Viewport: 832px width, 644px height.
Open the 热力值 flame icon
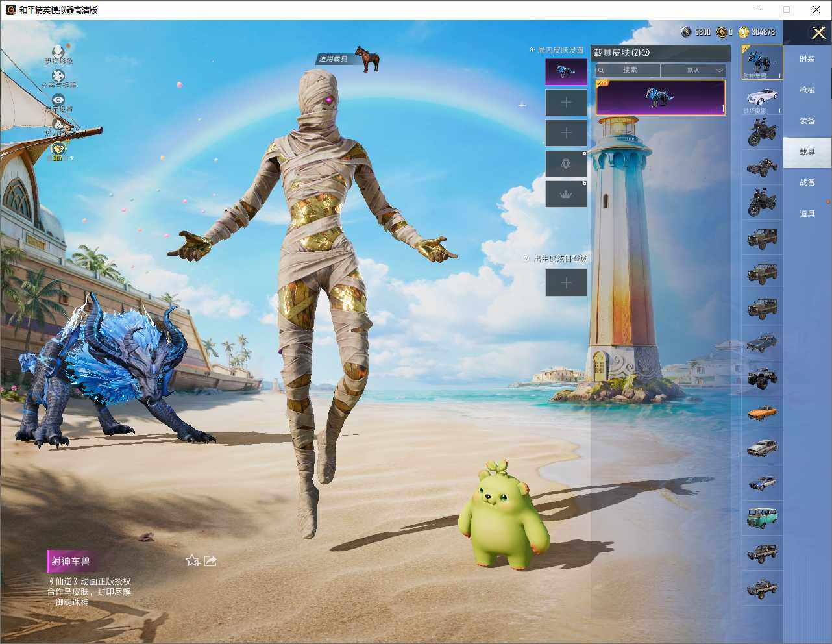tap(58, 123)
